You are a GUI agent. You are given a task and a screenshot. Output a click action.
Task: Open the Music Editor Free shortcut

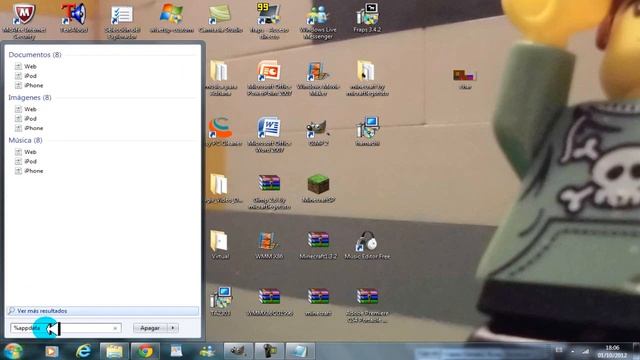[x=367, y=245]
